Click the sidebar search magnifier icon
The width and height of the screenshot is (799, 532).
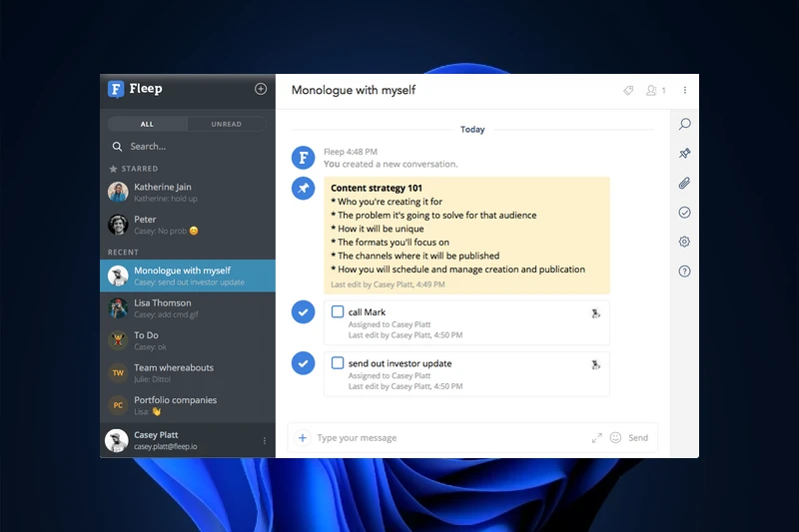(x=117, y=147)
